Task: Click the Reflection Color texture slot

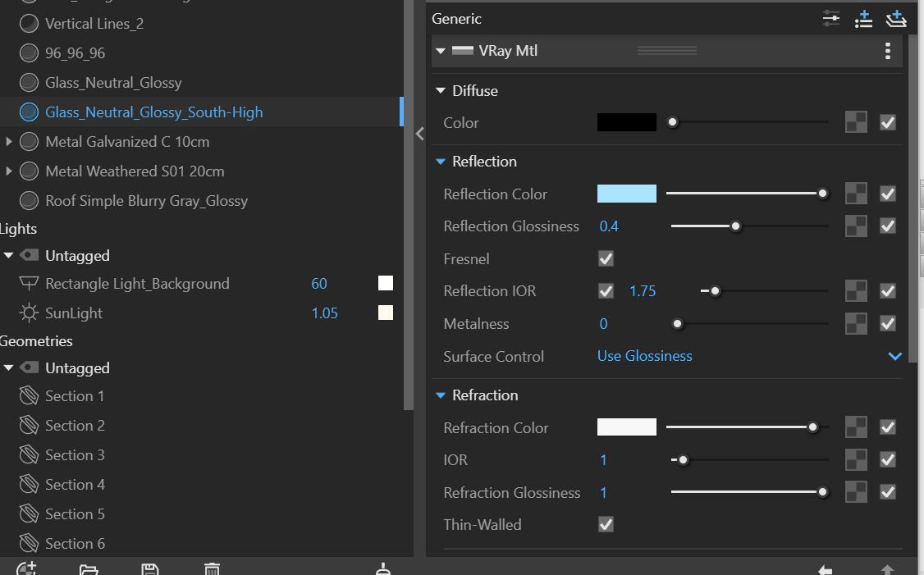Action: pos(856,194)
